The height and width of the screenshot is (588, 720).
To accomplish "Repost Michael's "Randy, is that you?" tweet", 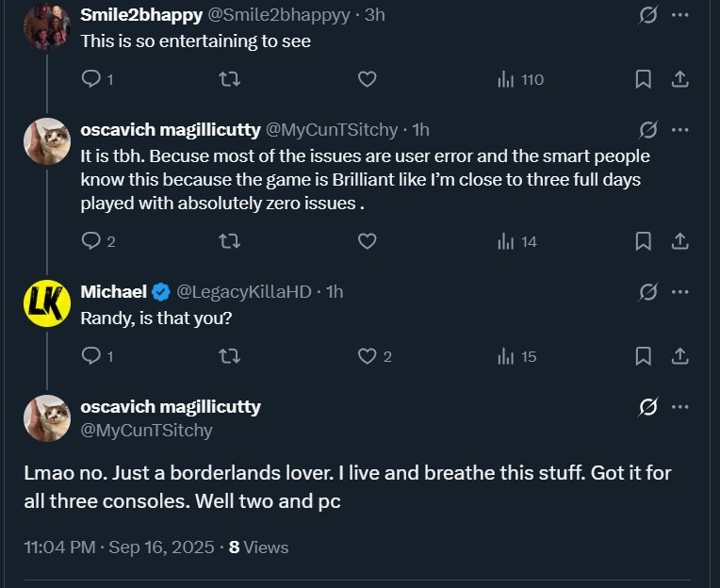I will pos(229,356).
